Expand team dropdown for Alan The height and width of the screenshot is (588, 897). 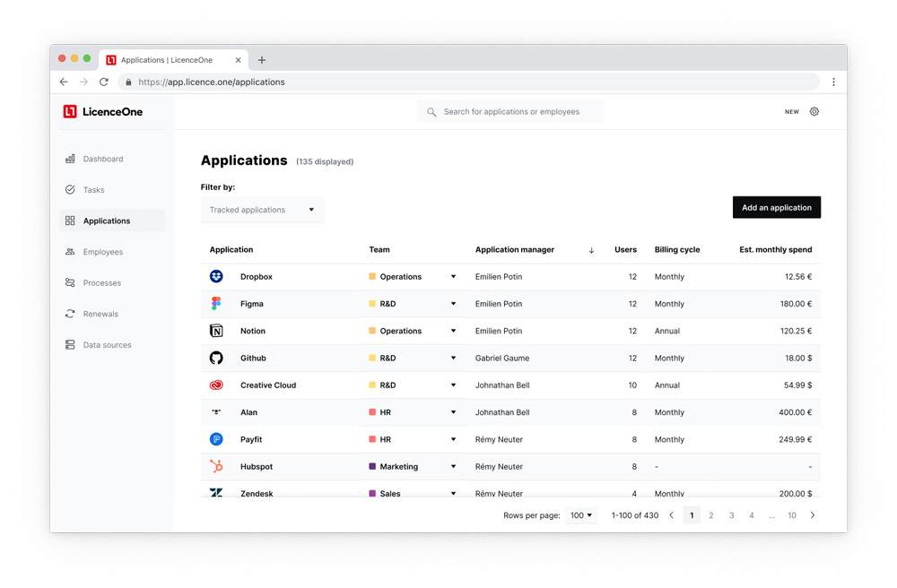coord(453,412)
